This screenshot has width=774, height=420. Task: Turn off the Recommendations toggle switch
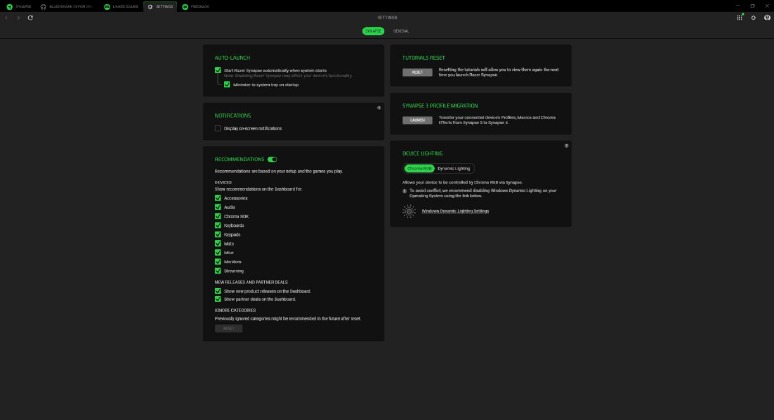click(x=272, y=159)
